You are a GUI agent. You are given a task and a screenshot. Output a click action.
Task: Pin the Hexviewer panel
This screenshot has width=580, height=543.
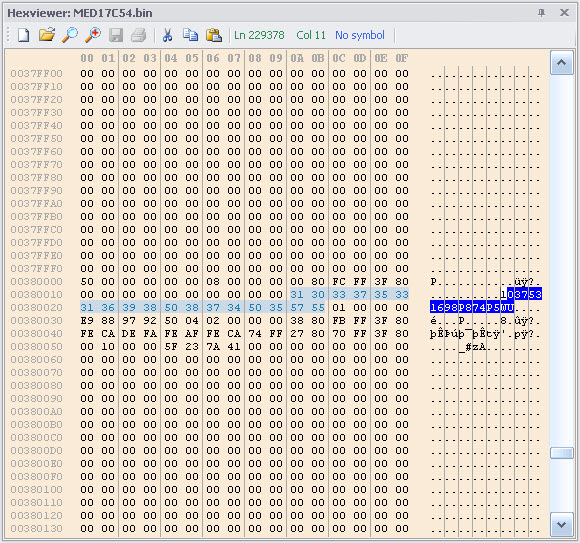pyautogui.click(x=542, y=13)
